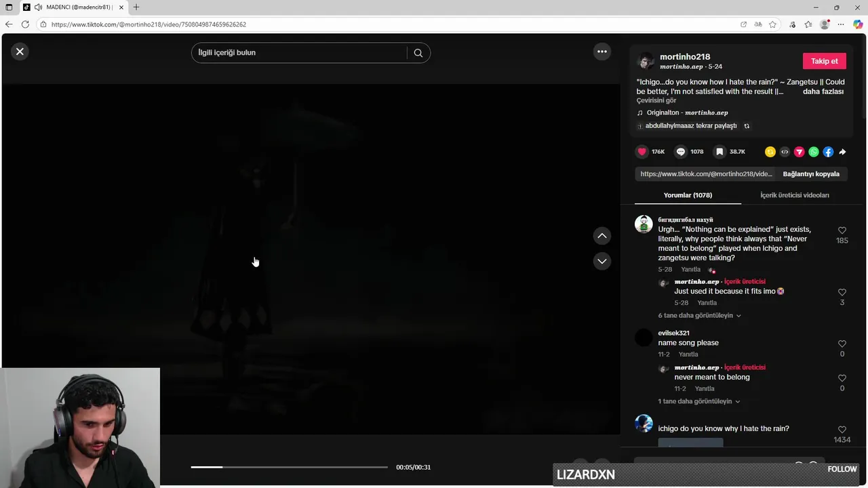Viewport: 868px width, 488px height.
Task: Open the tab actions menu icon
Action: pos(9,7)
